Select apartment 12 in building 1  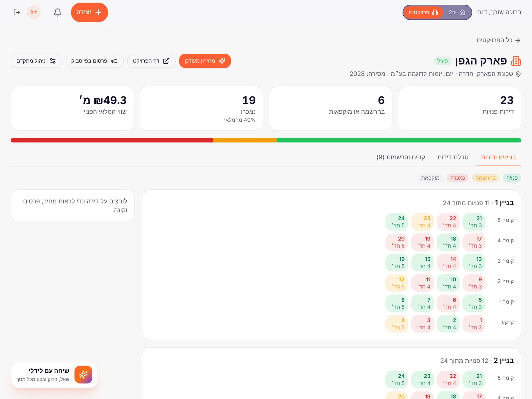coord(397,283)
